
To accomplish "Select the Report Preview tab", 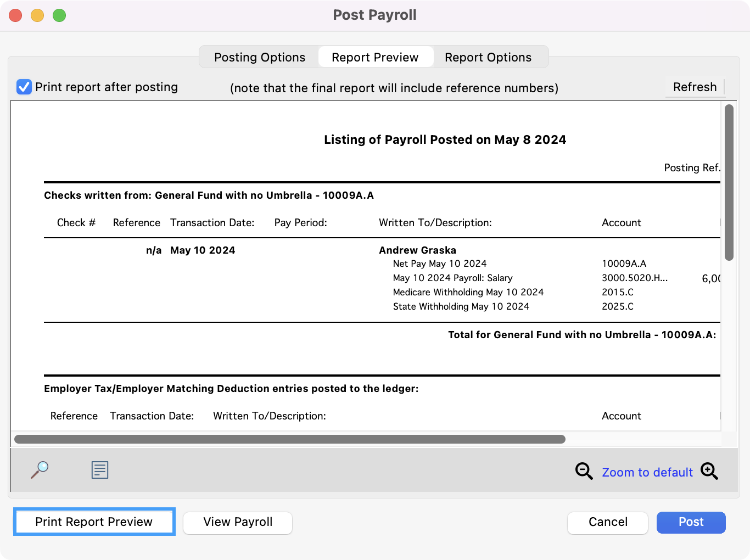I will tap(375, 57).
